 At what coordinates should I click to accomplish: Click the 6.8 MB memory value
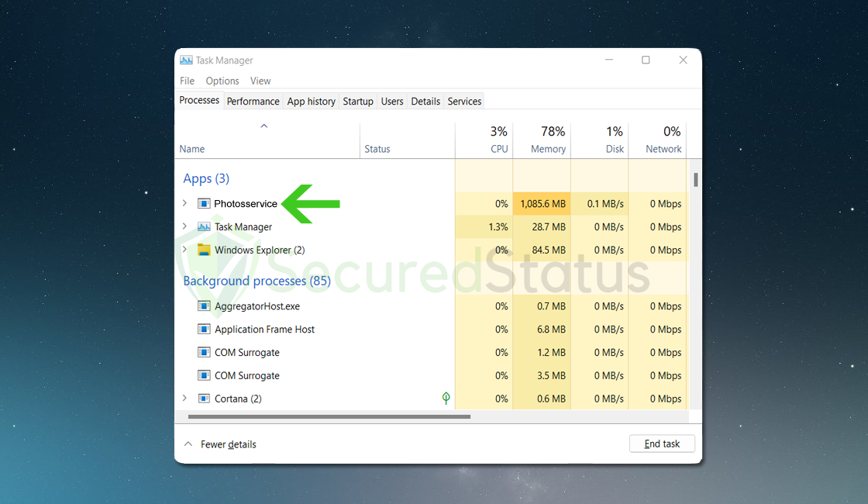[551, 329]
